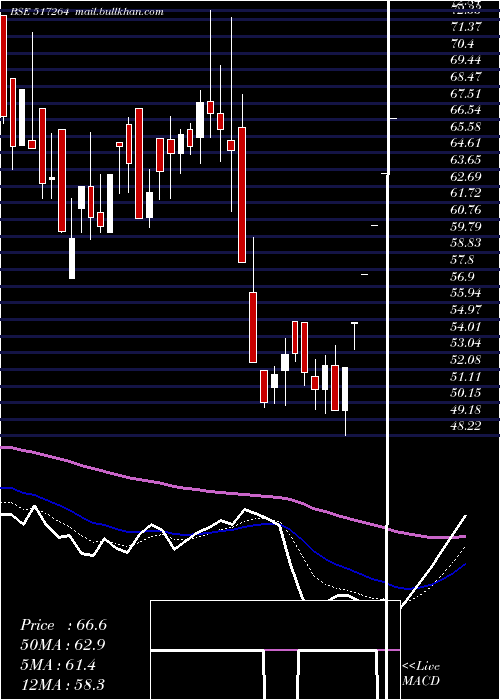This screenshot has height=700, width=500.
Task: Select the 63.65 price axis label
Action: (x=466, y=160)
